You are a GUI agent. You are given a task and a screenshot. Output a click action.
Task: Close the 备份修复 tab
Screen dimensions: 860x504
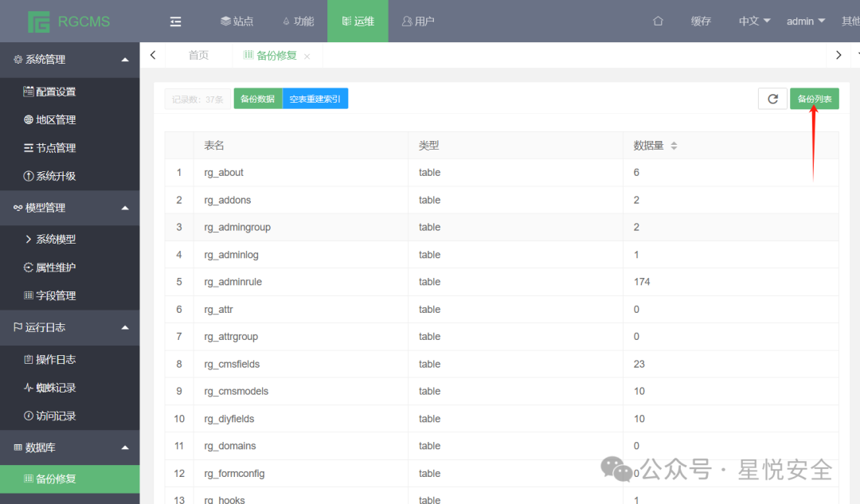307,57
